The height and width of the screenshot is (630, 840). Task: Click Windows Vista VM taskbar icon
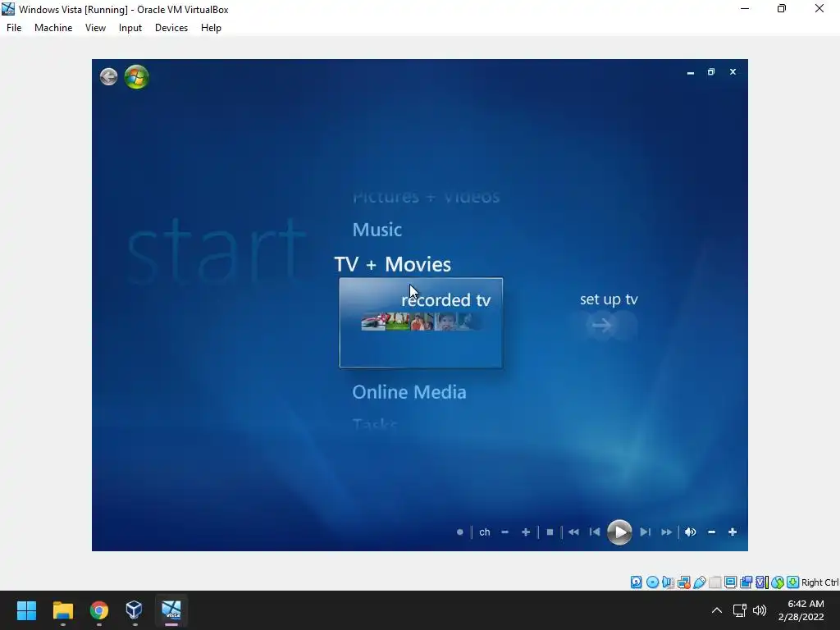pos(171,610)
